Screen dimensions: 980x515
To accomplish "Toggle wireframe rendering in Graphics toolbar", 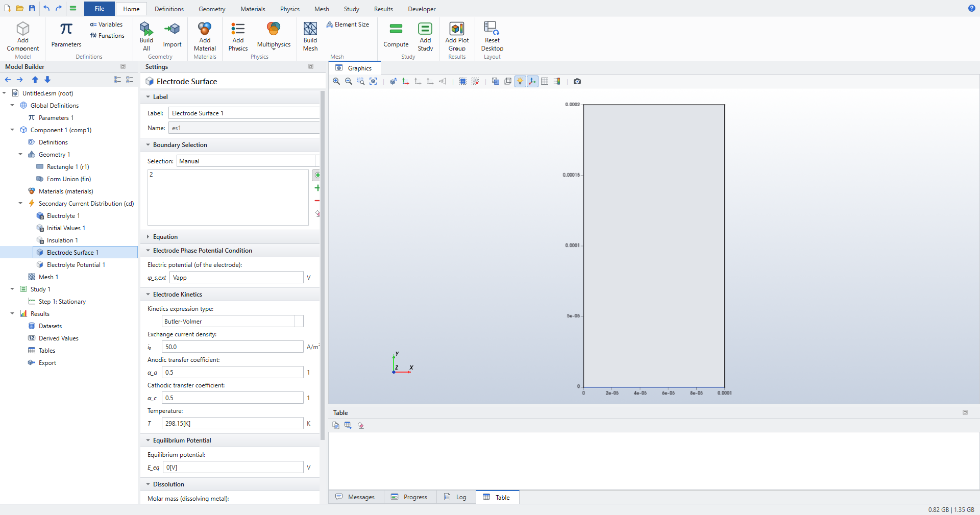I will click(x=508, y=81).
